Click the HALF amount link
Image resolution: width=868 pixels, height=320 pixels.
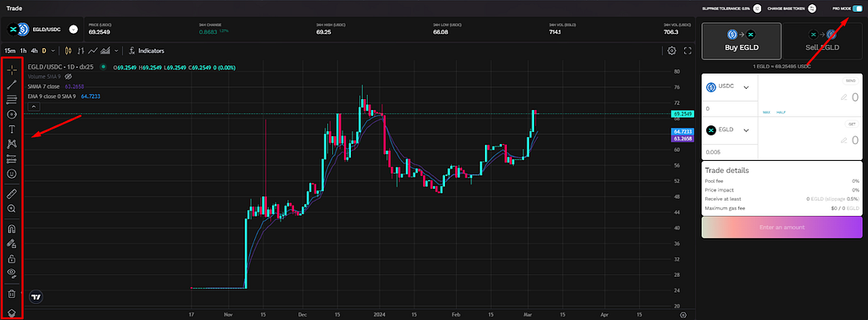coord(781,113)
